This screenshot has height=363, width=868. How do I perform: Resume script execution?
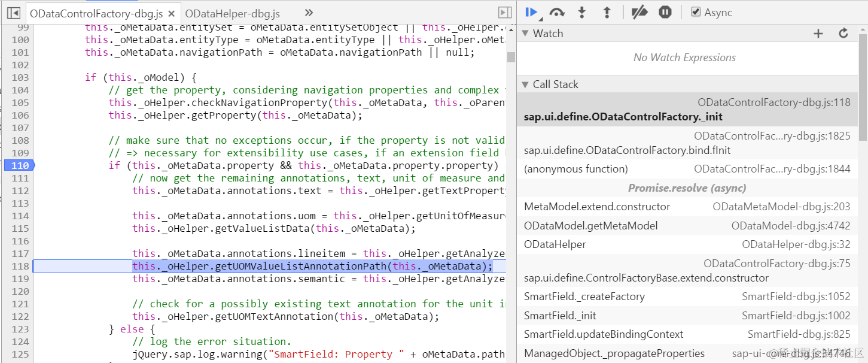[x=531, y=12]
